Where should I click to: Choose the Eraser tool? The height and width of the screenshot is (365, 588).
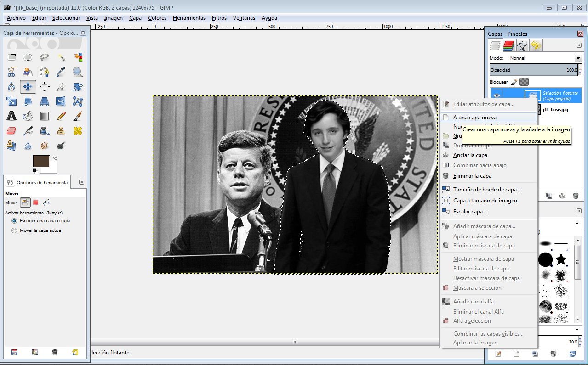pos(11,131)
